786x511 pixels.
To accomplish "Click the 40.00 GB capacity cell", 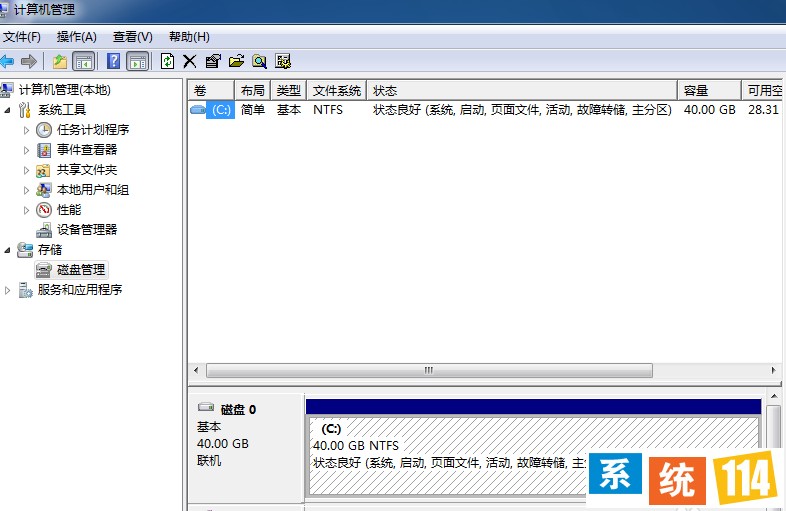I will point(709,110).
